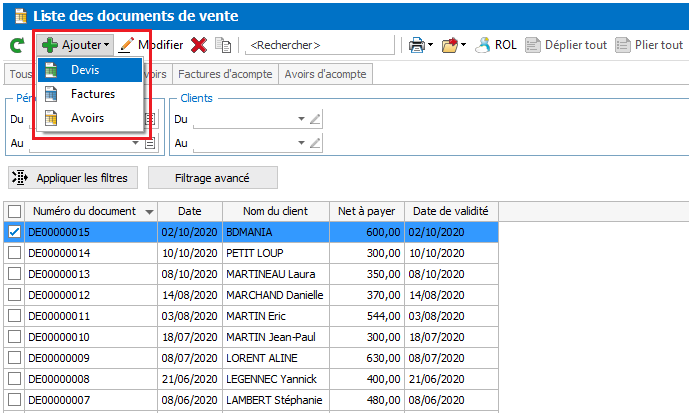Click the Modifier pencil icon
The height and width of the screenshot is (413, 689).
click(x=126, y=45)
